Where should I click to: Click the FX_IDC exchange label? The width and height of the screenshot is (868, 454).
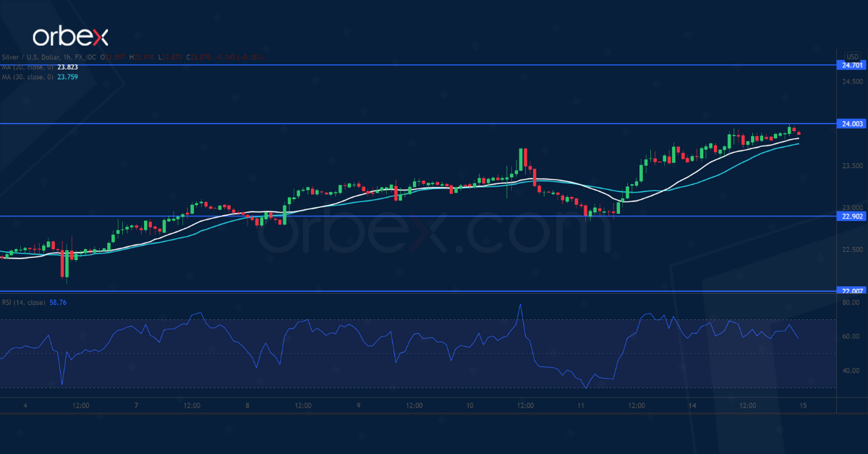(86, 56)
